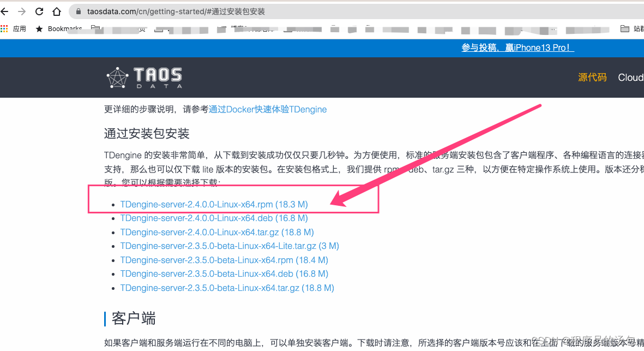Click inside the browser address bar
Viewport: 644px width, 351px height.
click(x=218, y=10)
